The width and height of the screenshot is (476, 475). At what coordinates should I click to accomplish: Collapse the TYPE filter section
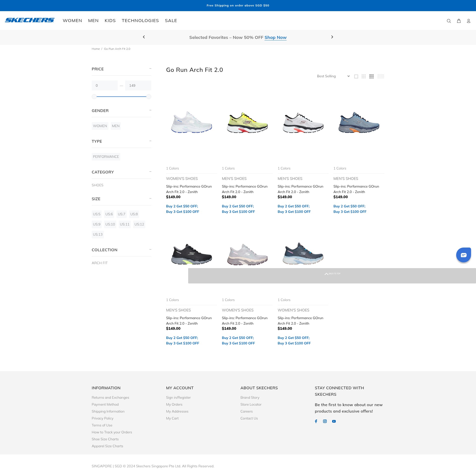point(150,141)
